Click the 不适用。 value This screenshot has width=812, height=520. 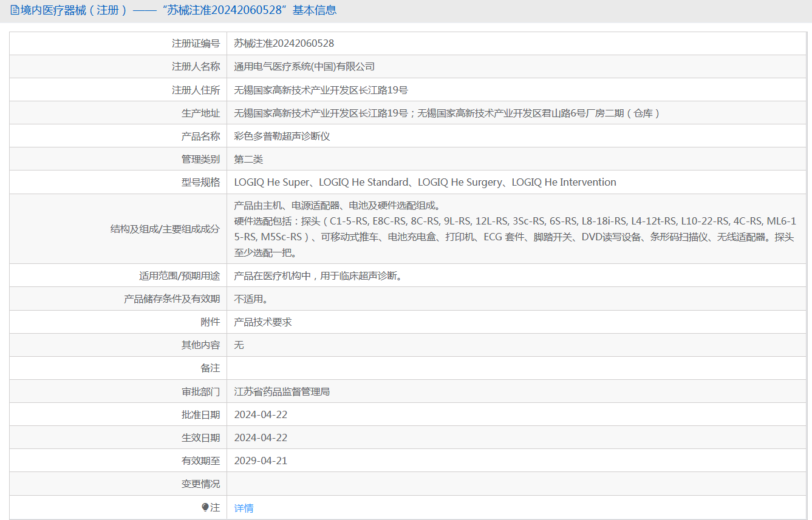251,299
